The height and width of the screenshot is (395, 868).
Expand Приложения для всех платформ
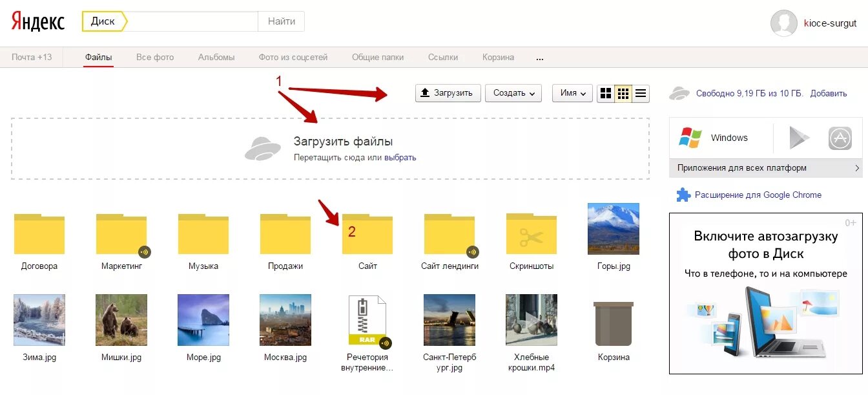765,168
